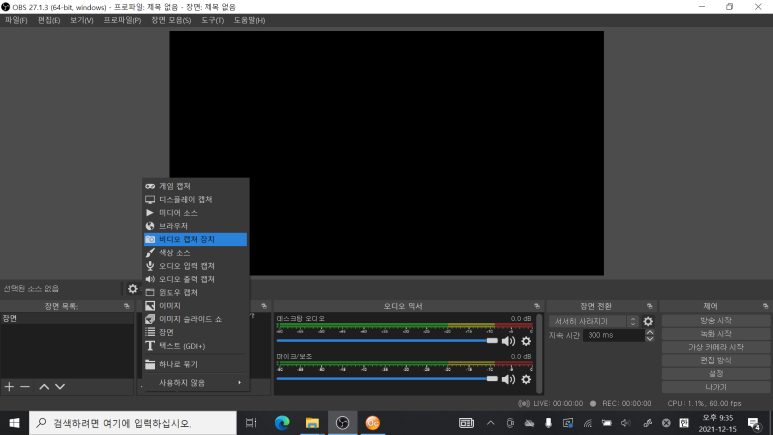Open Scene Collection (장면 모음) menu
Viewport: 773px width, 435px height.
tap(171, 20)
